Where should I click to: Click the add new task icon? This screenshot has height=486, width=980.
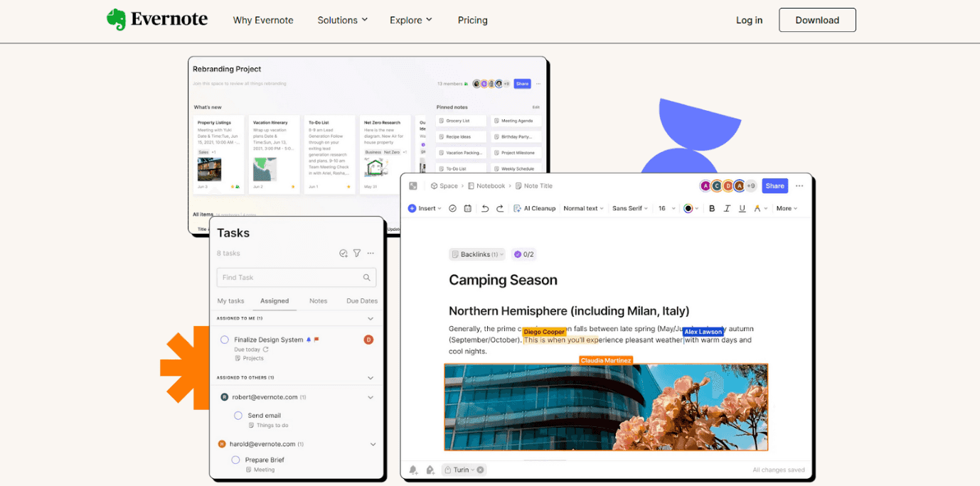pos(343,253)
